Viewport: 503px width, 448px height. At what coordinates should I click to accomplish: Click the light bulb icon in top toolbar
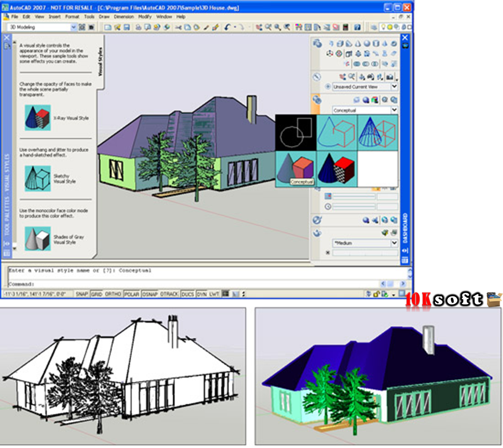383,27
